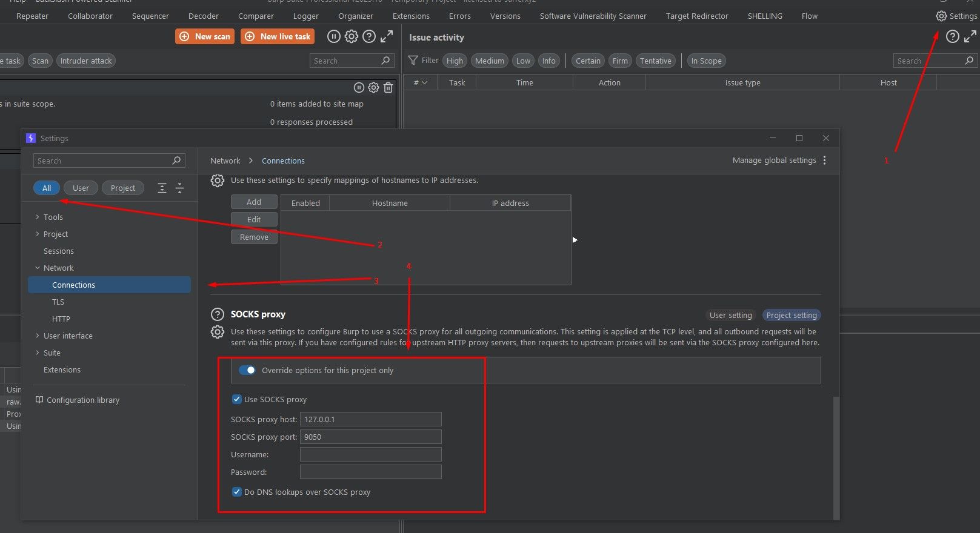Screen dimensions: 980x533
Task: Click the Issue activity search magnifier icon
Action: (x=969, y=61)
